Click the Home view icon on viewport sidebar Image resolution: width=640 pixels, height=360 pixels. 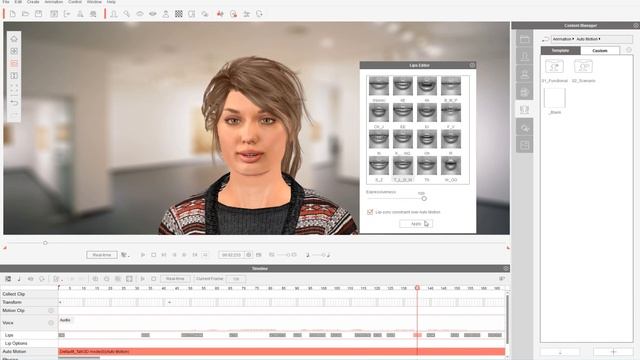(14, 39)
